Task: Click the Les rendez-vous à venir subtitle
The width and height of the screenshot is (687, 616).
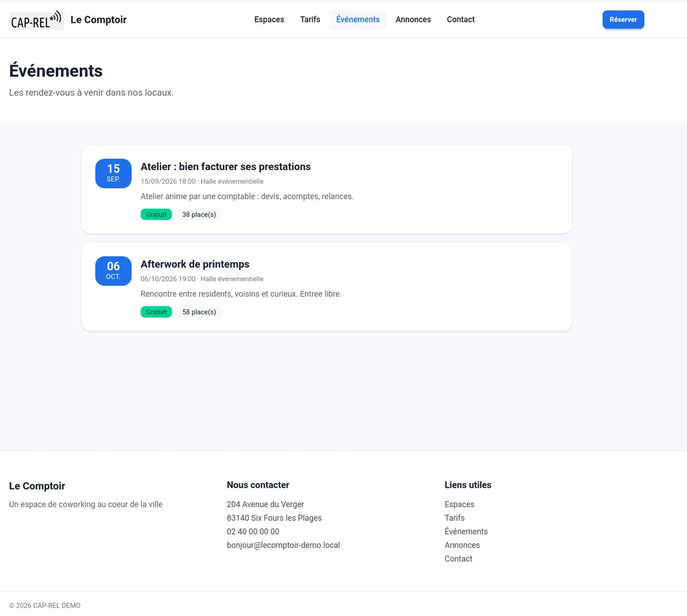Action: [x=91, y=93]
